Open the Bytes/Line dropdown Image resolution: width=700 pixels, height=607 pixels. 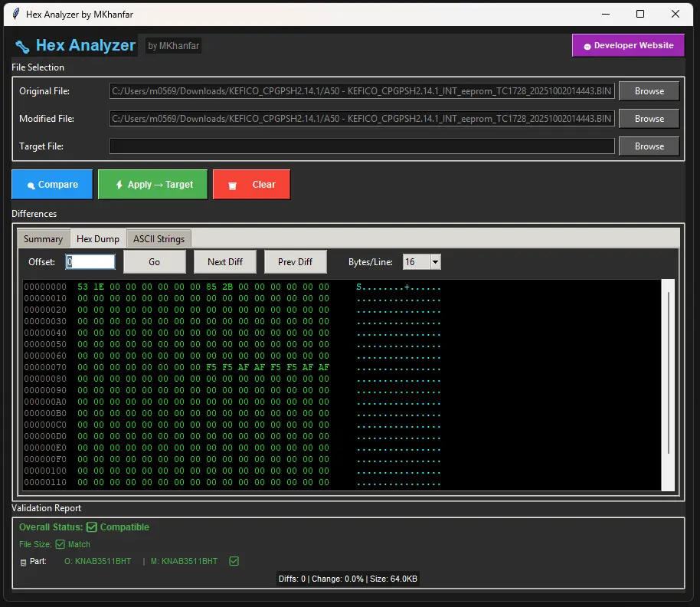(x=434, y=261)
